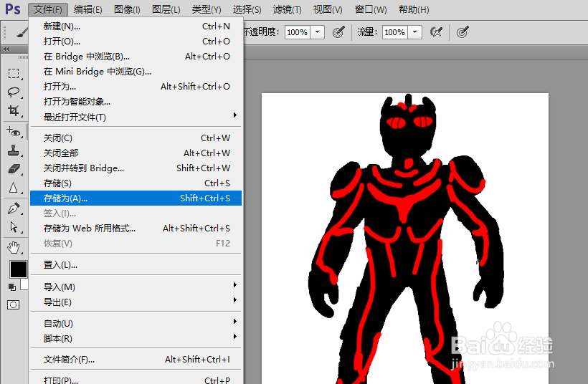Choose 打印(P)... from the menu
The image size is (588, 384).
(136, 379)
